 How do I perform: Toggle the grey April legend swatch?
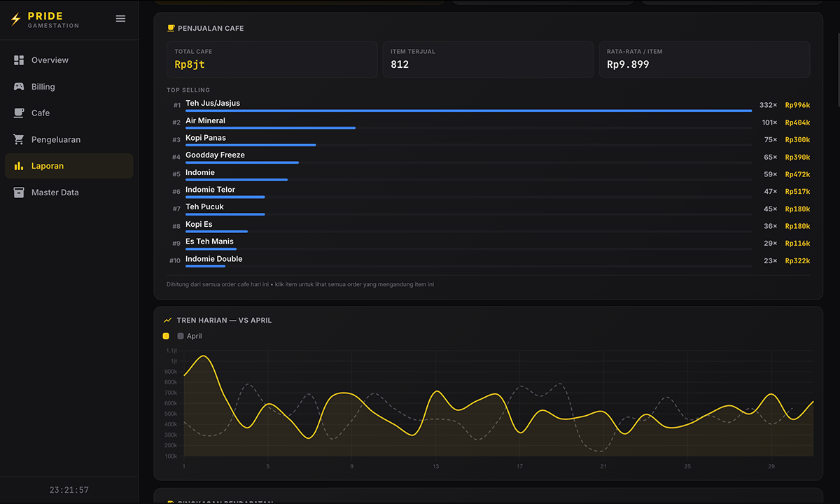181,336
